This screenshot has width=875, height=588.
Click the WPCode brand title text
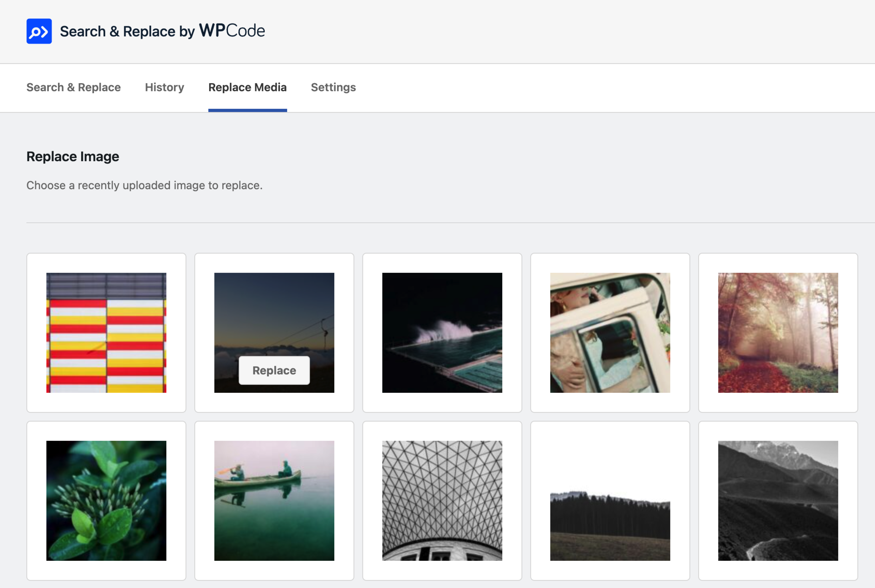tap(162, 31)
